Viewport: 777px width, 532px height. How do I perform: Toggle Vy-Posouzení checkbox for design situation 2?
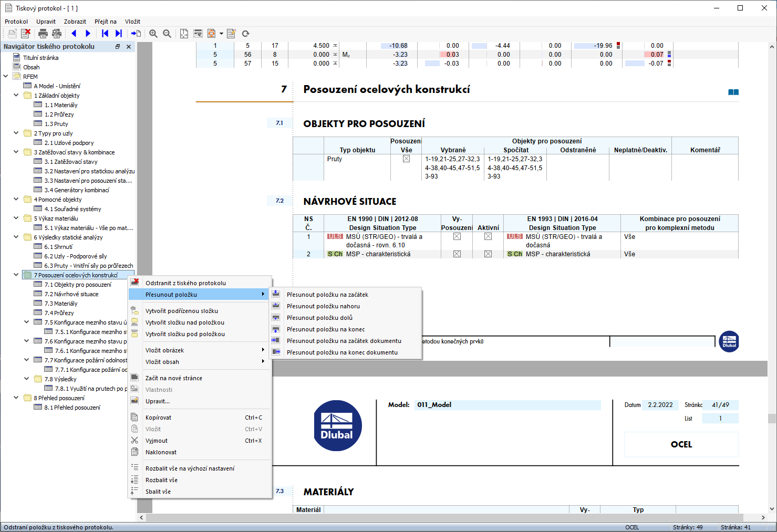point(457,254)
